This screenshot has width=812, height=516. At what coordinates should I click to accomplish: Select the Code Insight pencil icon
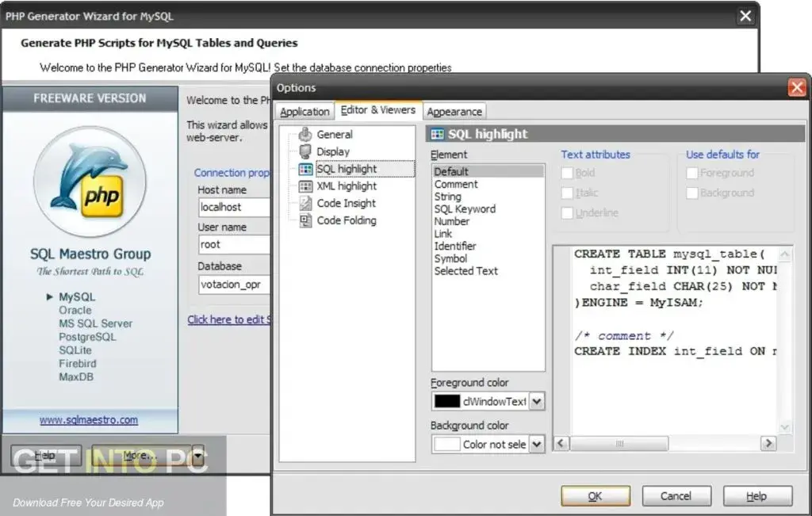pos(305,203)
